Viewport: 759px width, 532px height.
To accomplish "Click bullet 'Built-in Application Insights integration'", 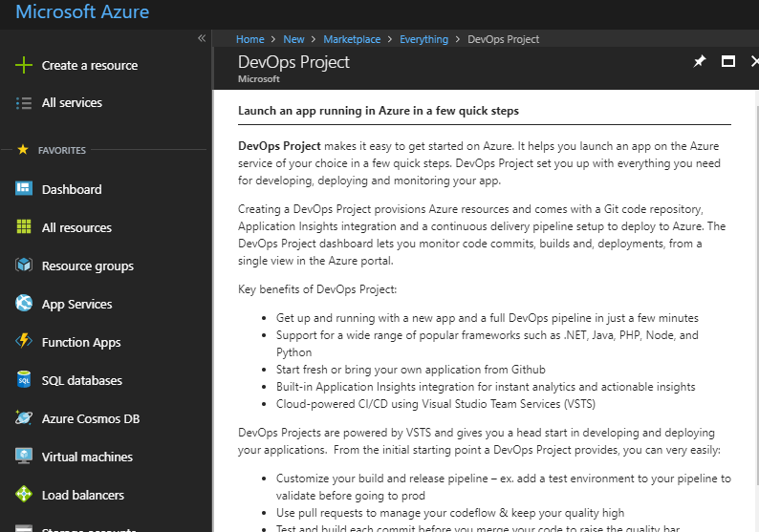I will click(x=486, y=387).
